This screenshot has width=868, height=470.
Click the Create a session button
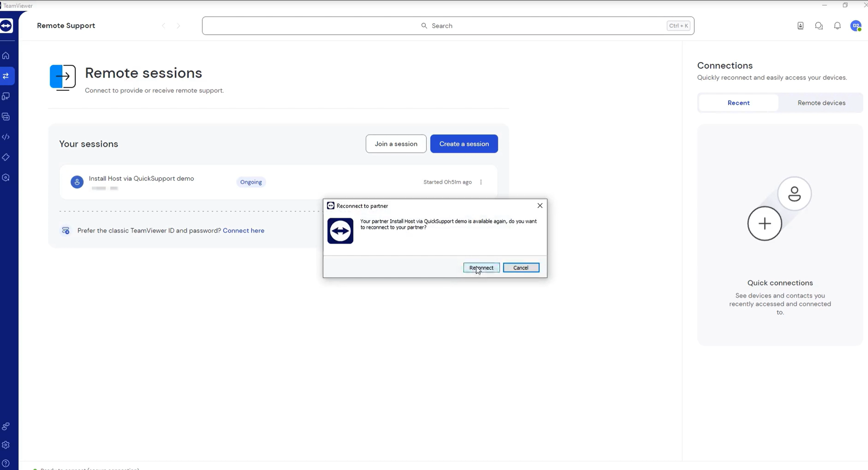464,144
